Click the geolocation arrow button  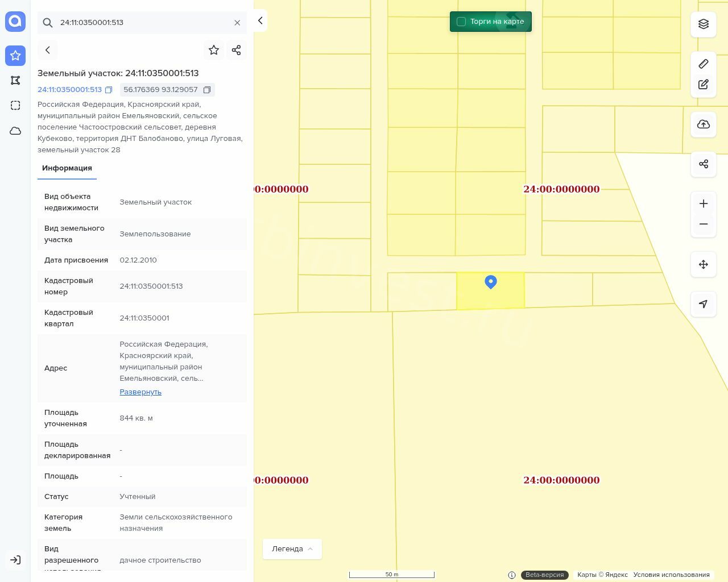tap(704, 304)
